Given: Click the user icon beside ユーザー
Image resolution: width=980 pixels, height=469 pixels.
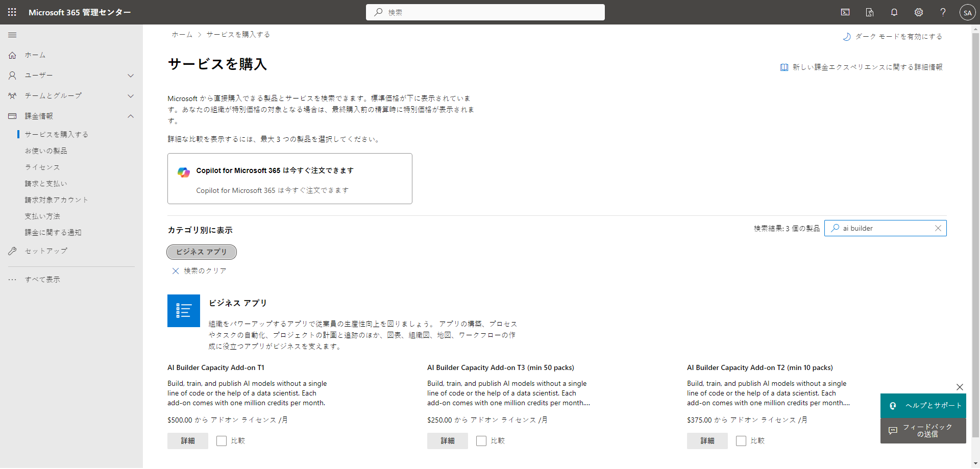Looking at the screenshot, I should tap(12, 76).
